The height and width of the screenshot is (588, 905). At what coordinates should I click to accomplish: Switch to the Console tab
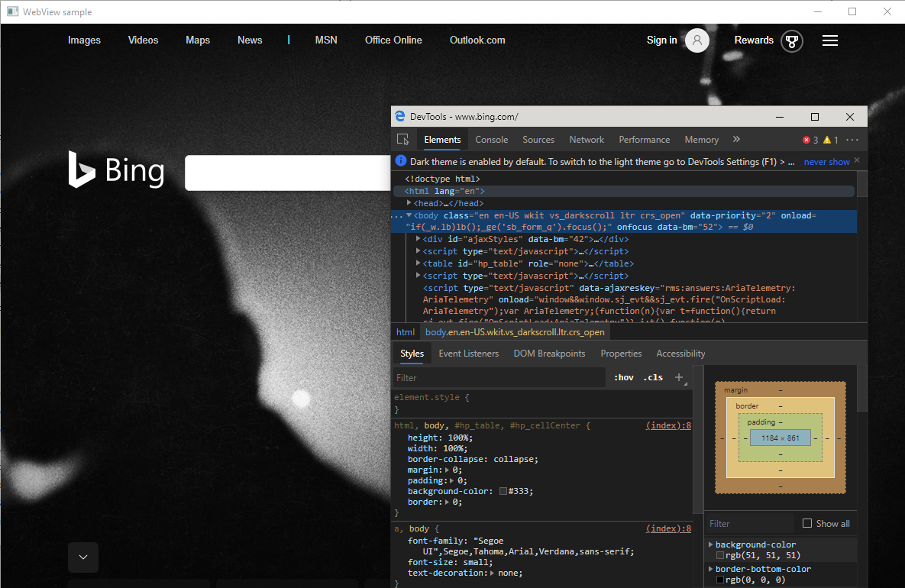tap(491, 140)
